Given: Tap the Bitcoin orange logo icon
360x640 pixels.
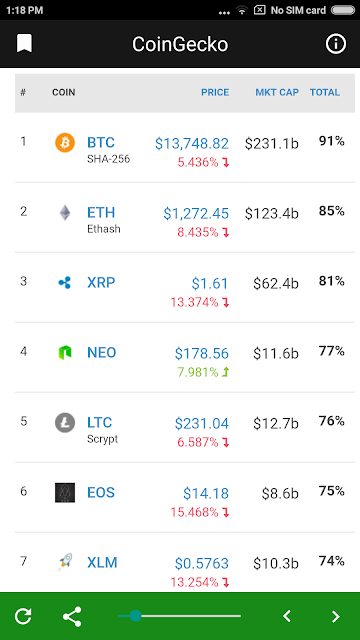Looking at the screenshot, I should [65, 143].
